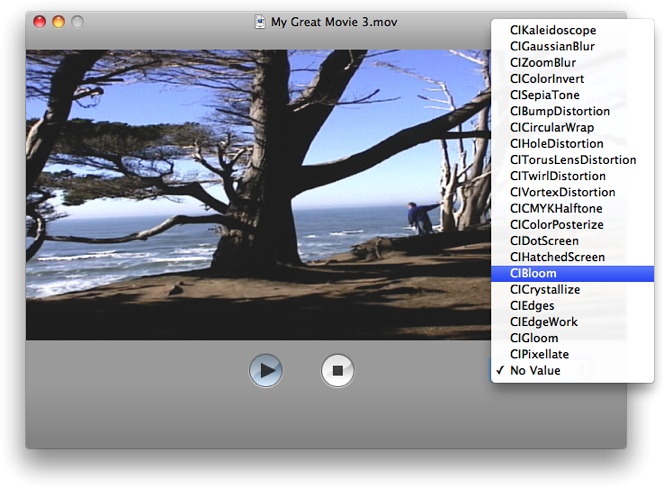Apply the CIColorInvert filter

tap(547, 79)
